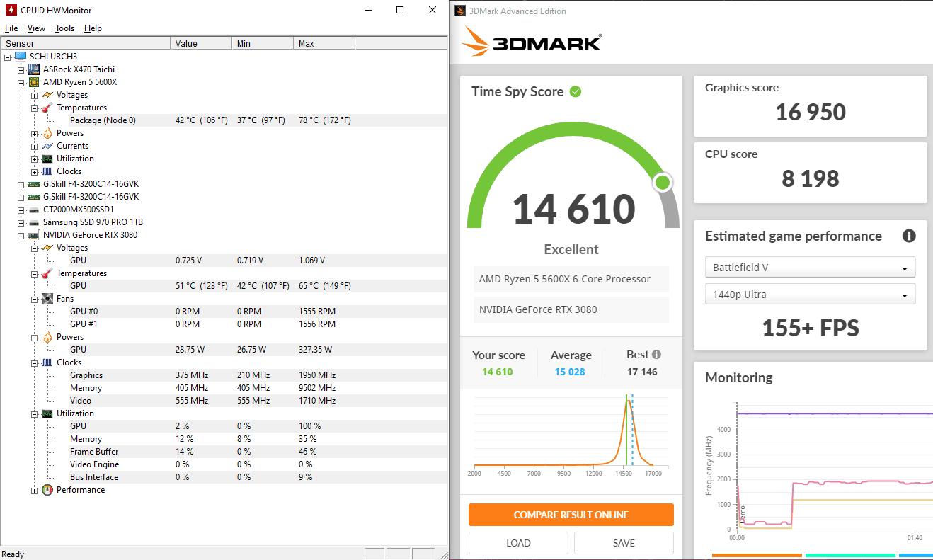Click the CPU score panel

point(810,173)
